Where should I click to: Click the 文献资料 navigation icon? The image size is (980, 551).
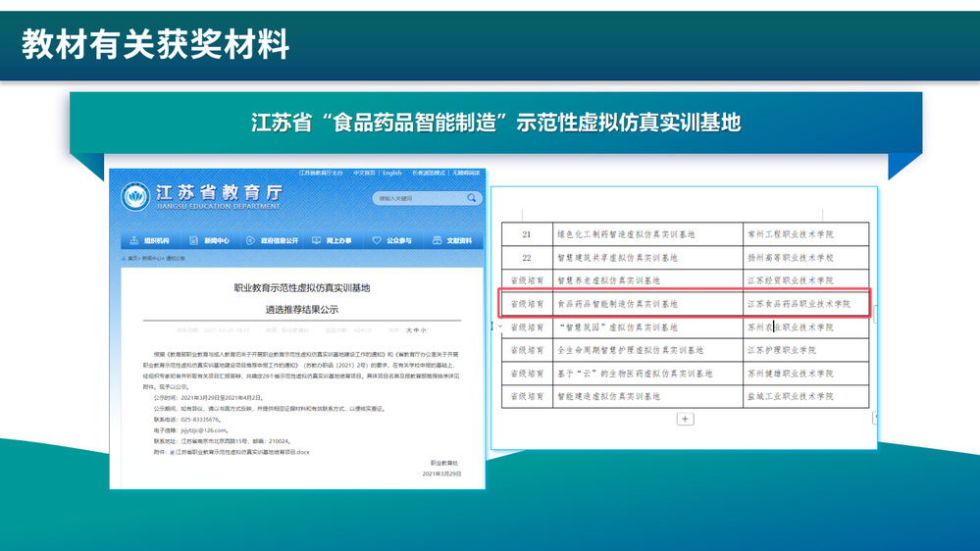tap(438, 240)
